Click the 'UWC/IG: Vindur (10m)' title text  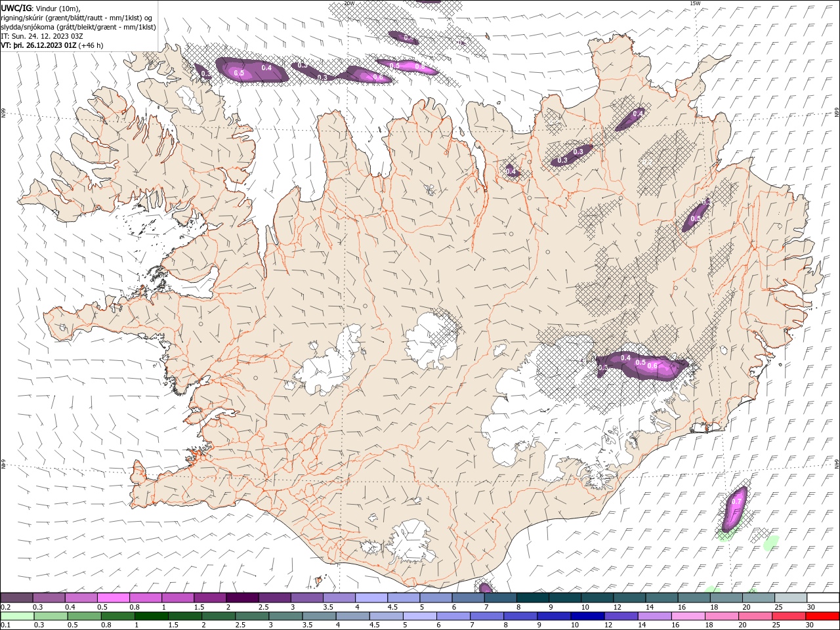pyautogui.click(x=41, y=8)
